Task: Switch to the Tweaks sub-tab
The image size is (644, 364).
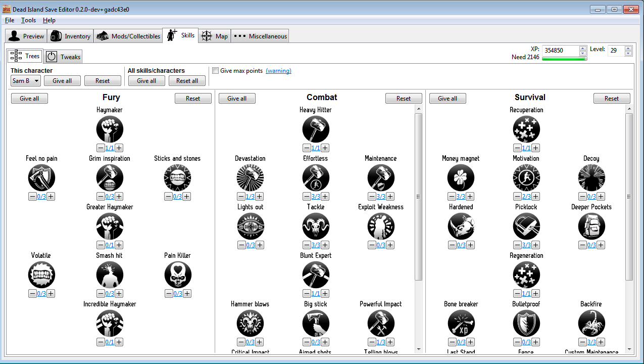Action: [63, 57]
